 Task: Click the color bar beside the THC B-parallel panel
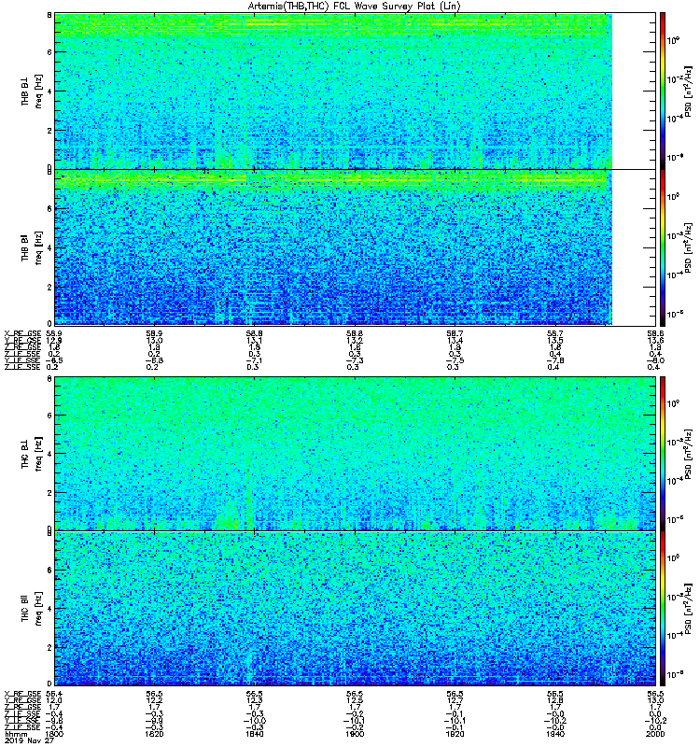pyautogui.click(x=663, y=609)
